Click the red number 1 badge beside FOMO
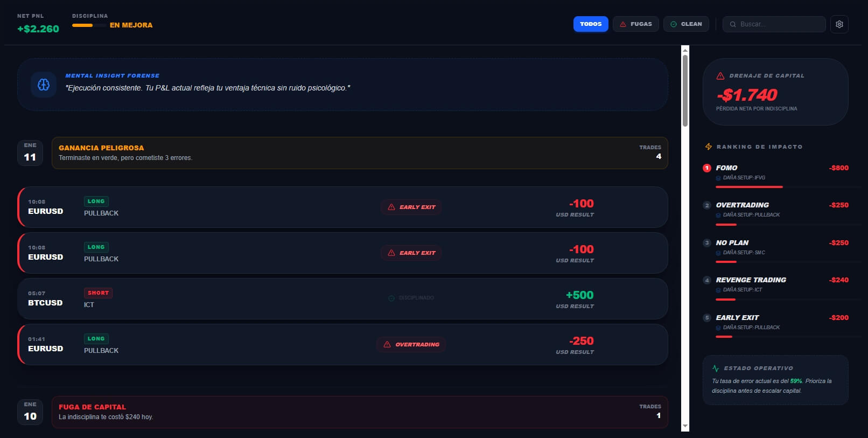This screenshot has height=438, width=868. pyautogui.click(x=707, y=168)
